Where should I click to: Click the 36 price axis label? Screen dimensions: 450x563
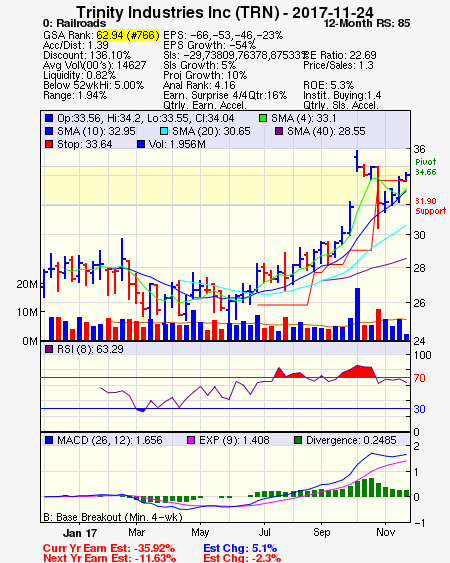tap(419, 149)
